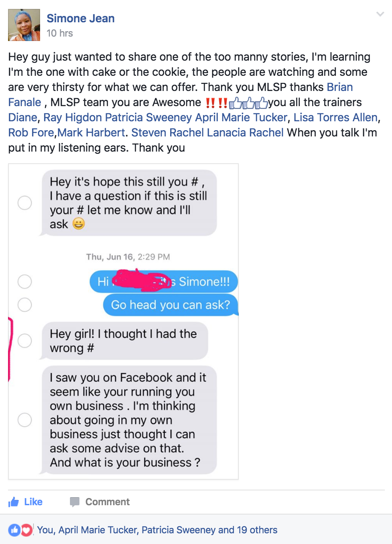Expand the post options chevron
Image resolution: width=392 pixels, height=544 pixels.
pos(380,14)
